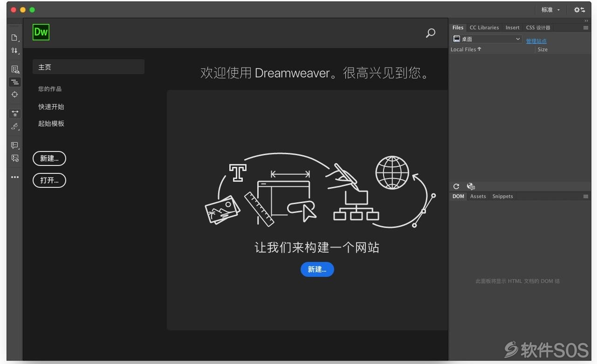This screenshot has height=364, width=597.
Task: Click the indented lines code icon in toolbar
Action: point(15,82)
